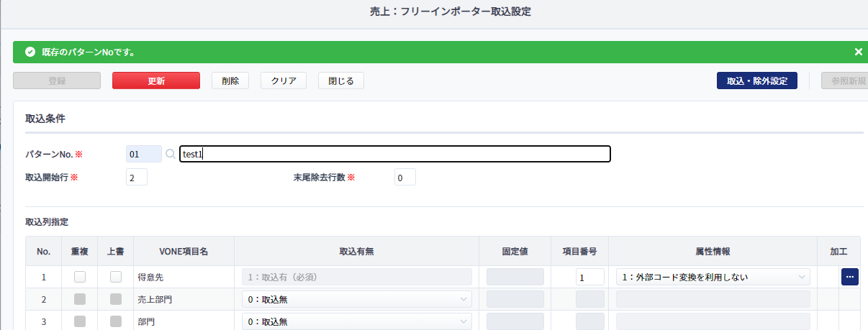Open the 取込有無 dropdown for 部門
This screenshot has width=868, height=330.
[x=356, y=321]
